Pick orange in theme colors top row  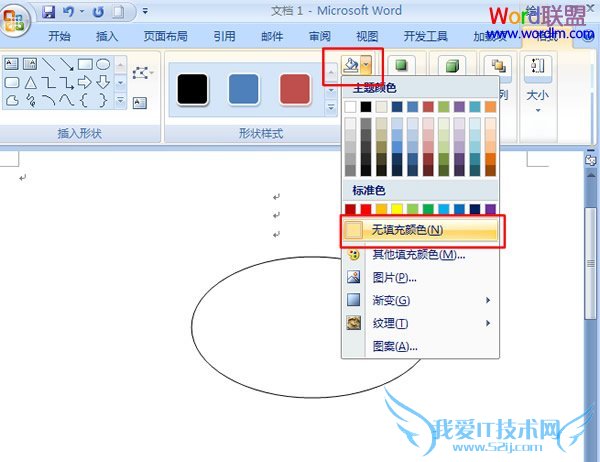[x=490, y=107]
